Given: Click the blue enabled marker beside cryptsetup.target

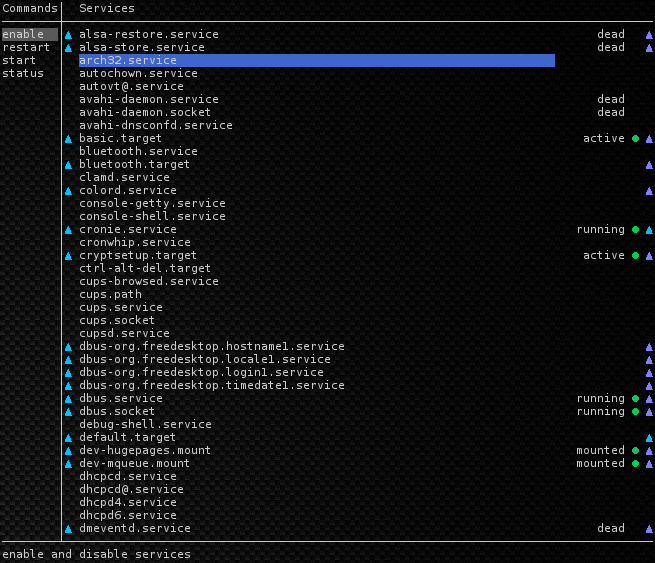Looking at the screenshot, I should (68, 256).
